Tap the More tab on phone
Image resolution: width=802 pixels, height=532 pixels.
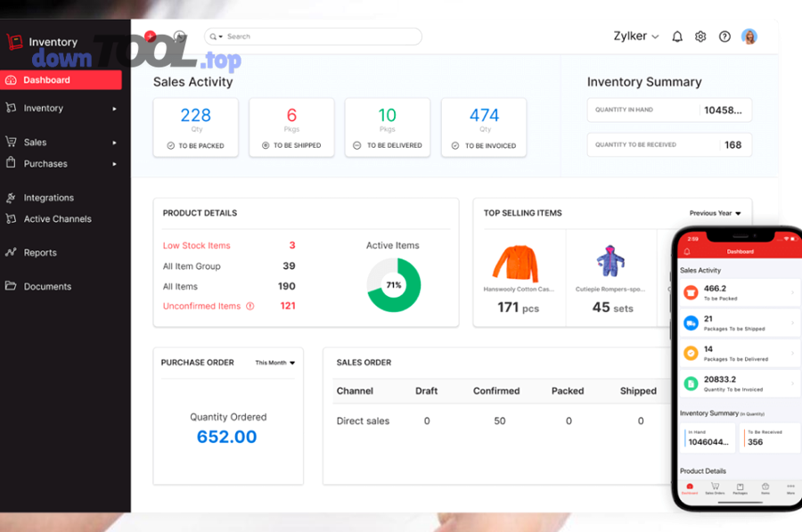tap(790, 488)
